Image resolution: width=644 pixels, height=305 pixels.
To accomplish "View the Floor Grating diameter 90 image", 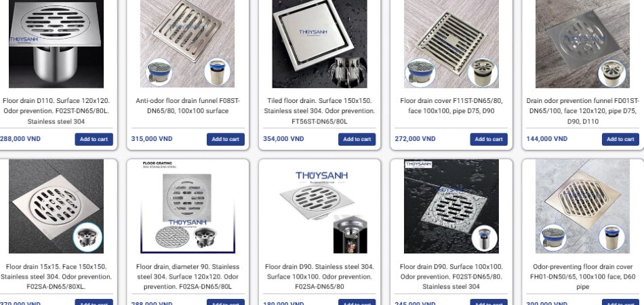I will 187,206.
